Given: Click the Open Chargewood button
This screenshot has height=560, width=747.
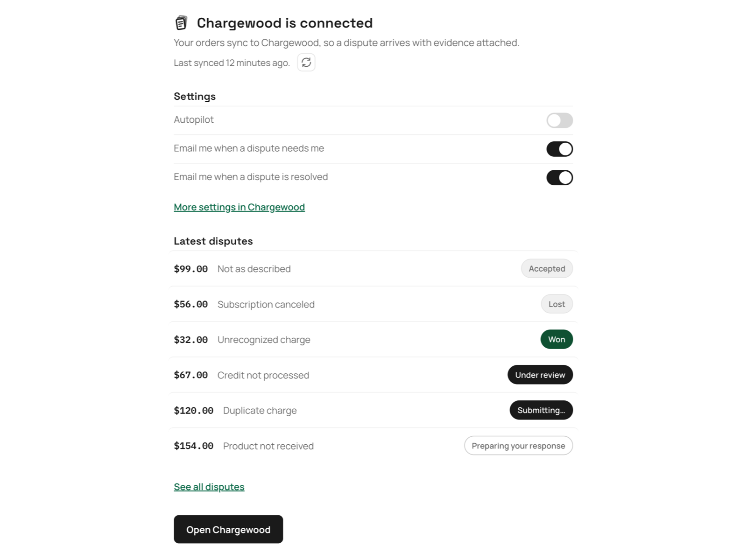Looking at the screenshot, I should (228, 529).
